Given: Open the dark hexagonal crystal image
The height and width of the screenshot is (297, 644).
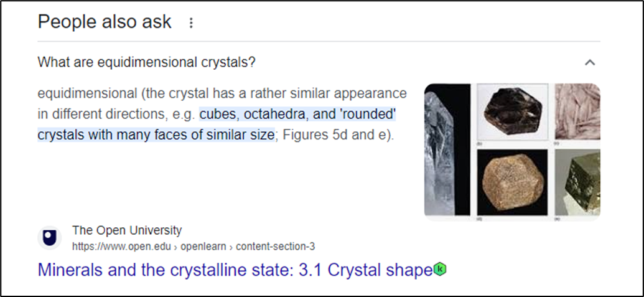Looking at the screenshot, I should 512,113.
